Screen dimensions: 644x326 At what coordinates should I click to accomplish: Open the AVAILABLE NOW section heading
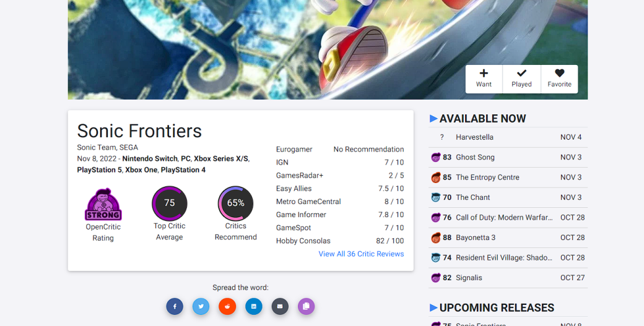[482, 119]
